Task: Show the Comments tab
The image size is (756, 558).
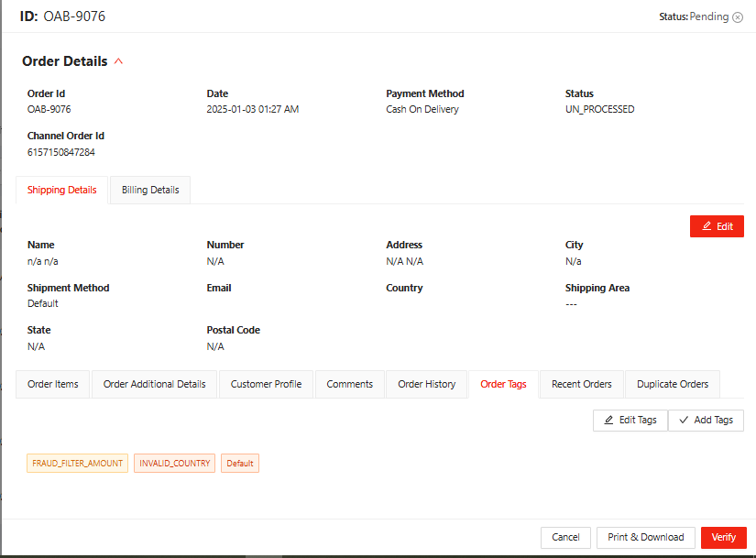Action: click(x=349, y=384)
